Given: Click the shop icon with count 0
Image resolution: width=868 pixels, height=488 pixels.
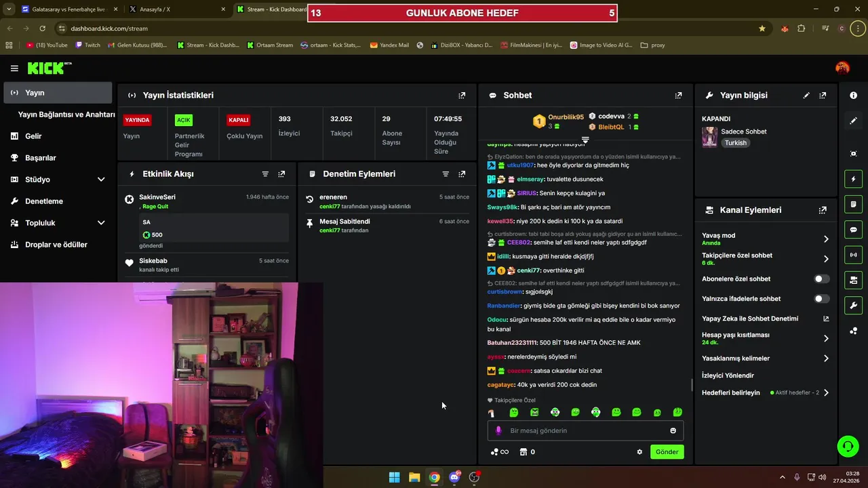Looking at the screenshot, I should click(527, 452).
